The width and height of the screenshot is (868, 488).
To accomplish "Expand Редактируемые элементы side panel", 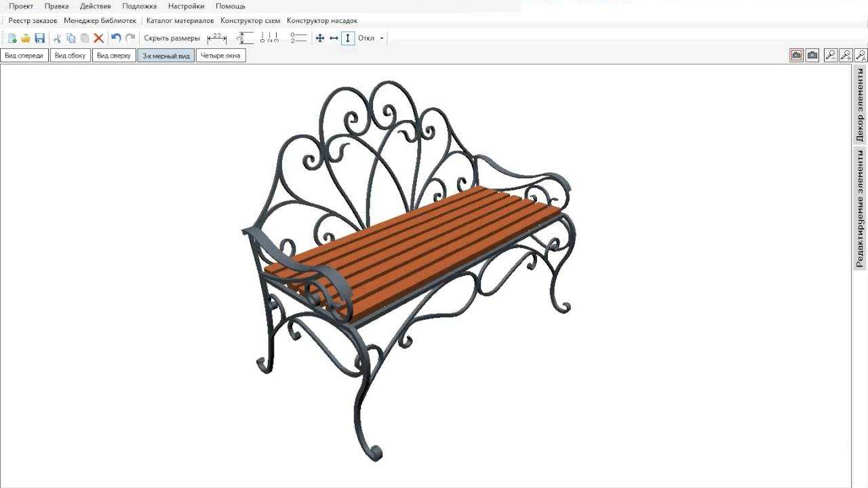I will point(860,209).
